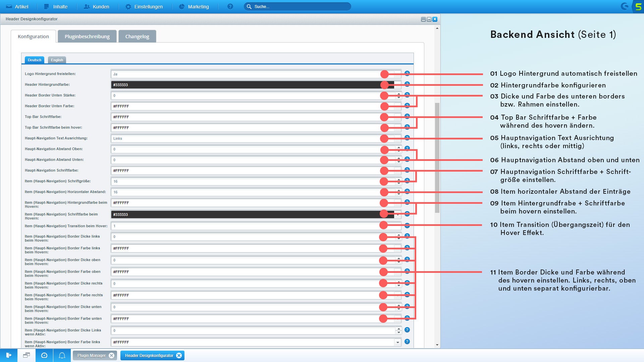Open the Marketing menu
This screenshot has height=362, width=644.
pyautogui.click(x=194, y=7)
